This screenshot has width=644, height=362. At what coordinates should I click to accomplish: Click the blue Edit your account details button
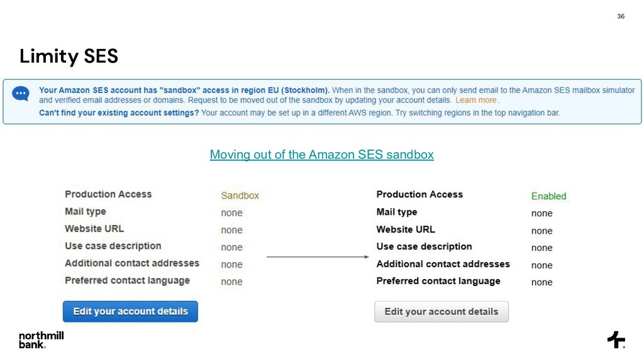tap(130, 312)
